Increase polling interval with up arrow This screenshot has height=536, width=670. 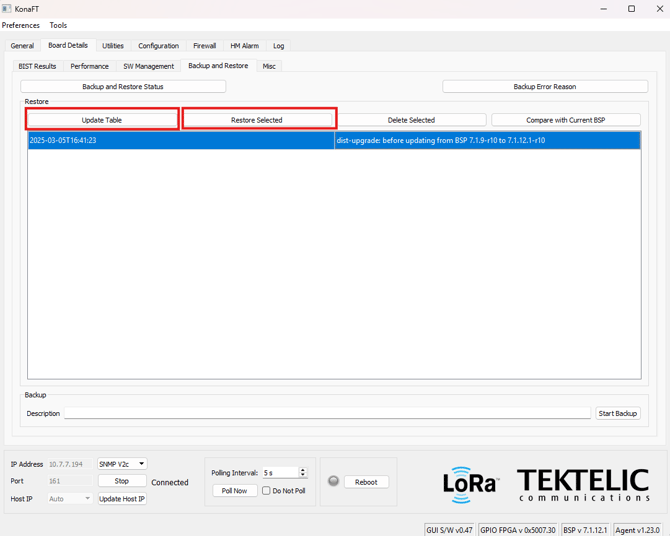tap(303, 470)
